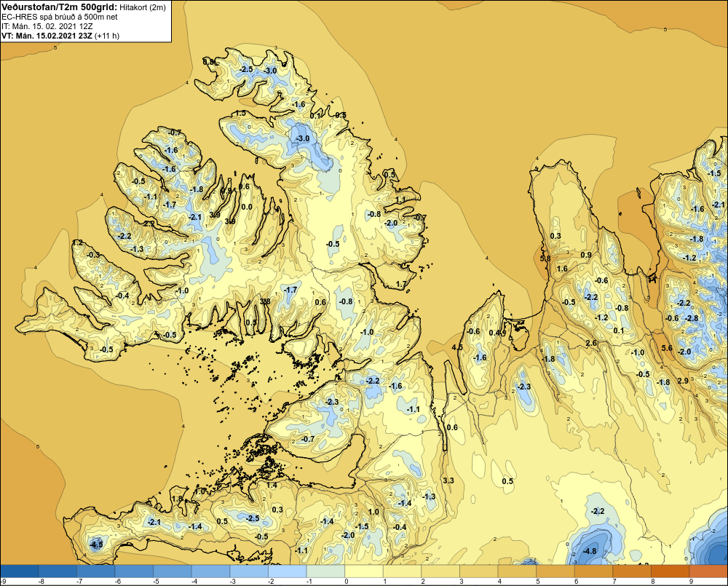
Task: Click the color scale segment between -1 and 0
Action: point(325,571)
